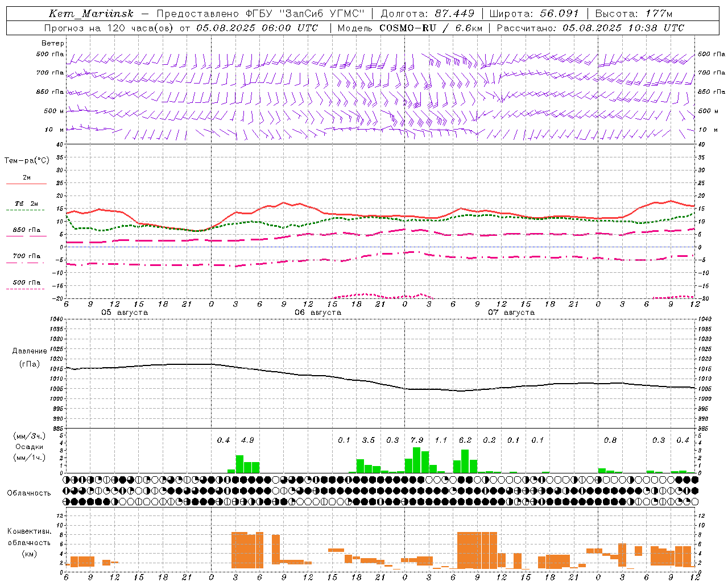Image resolution: width=728 pixels, height=582 pixels.
Task: Select the Модель COSMO-RU / 6.6км label
Action: pos(409,28)
